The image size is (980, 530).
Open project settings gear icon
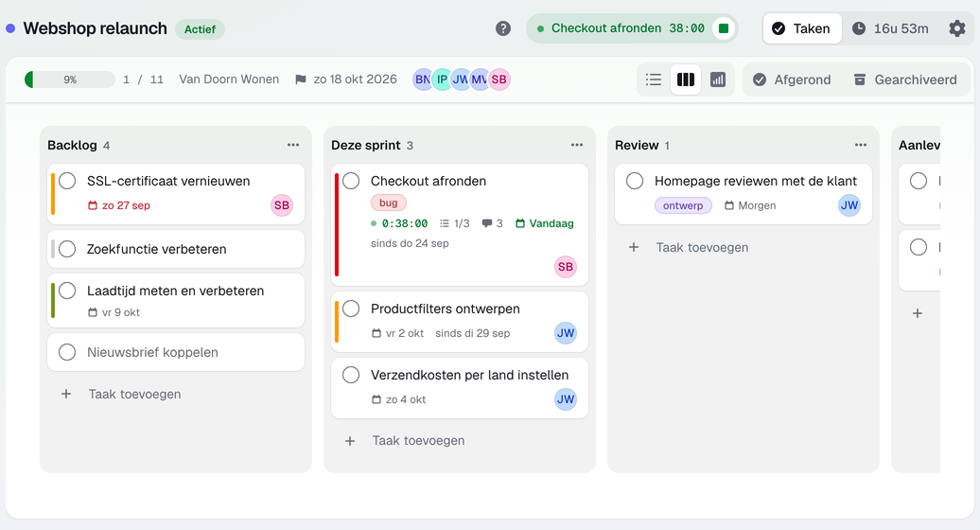click(x=957, y=28)
